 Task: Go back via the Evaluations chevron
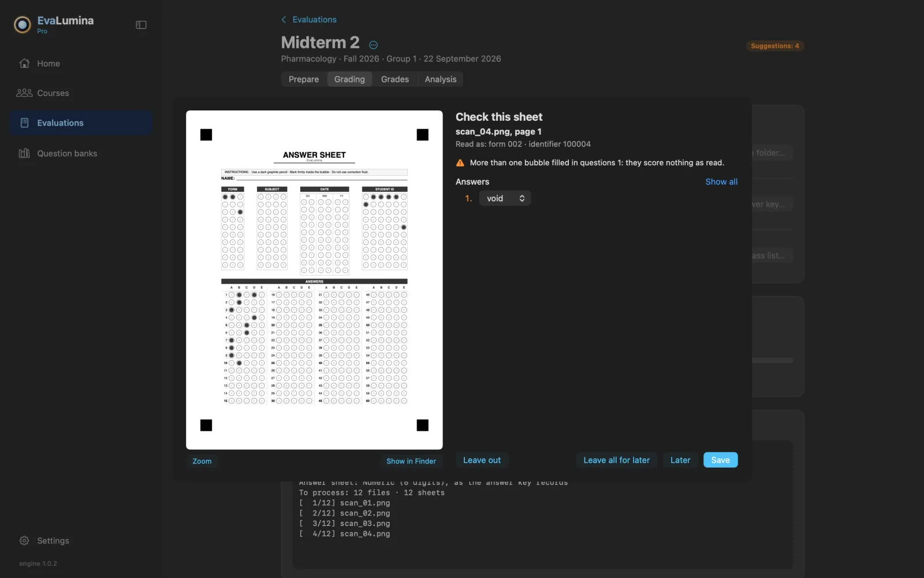[x=308, y=20]
